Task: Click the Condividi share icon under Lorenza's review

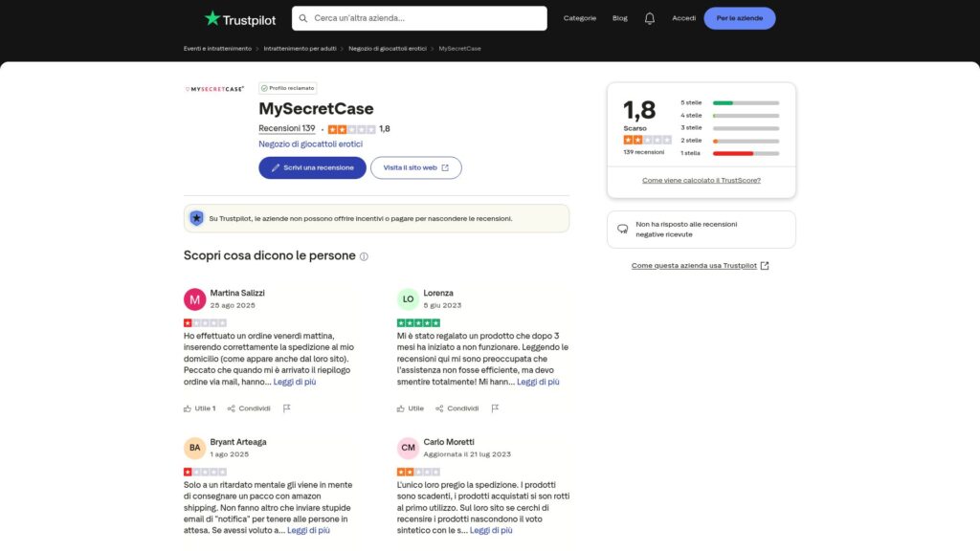Action: tap(442, 408)
